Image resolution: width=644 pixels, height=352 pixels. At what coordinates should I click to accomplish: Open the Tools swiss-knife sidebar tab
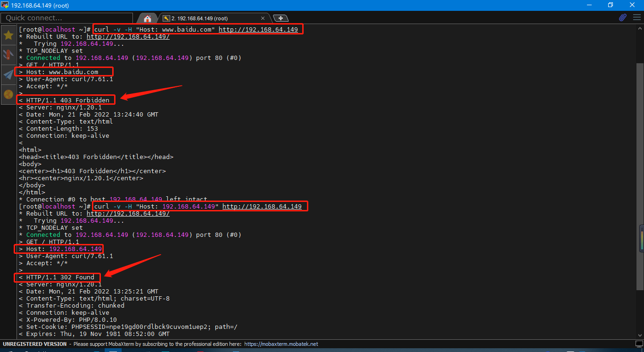(x=8, y=55)
